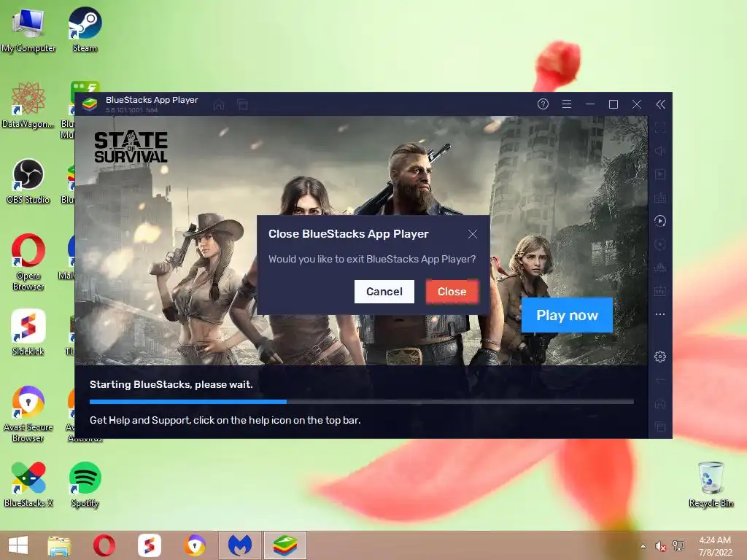The height and width of the screenshot is (560, 747).
Task: Select the Opera Browser desktop icon
Action: [28, 262]
